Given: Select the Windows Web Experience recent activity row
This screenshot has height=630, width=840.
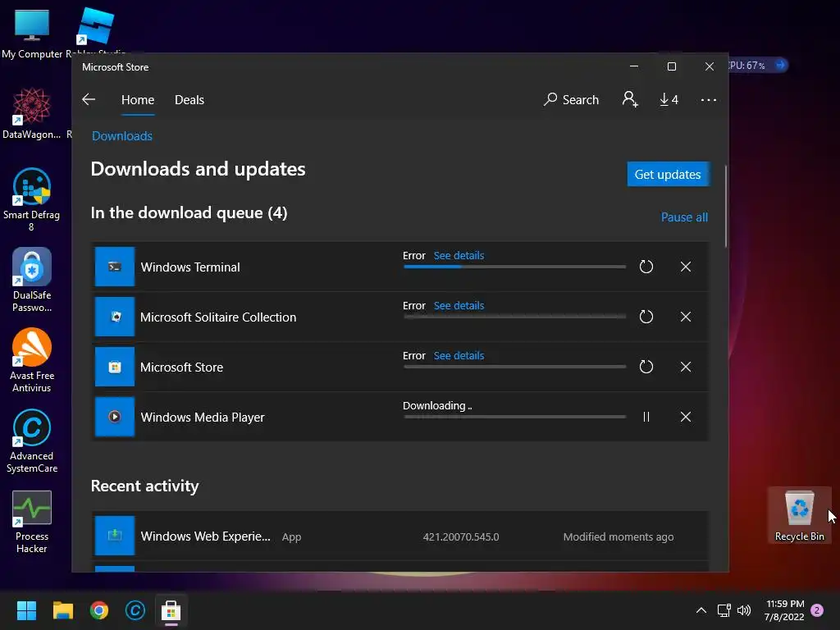Looking at the screenshot, I should pyautogui.click(x=400, y=536).
